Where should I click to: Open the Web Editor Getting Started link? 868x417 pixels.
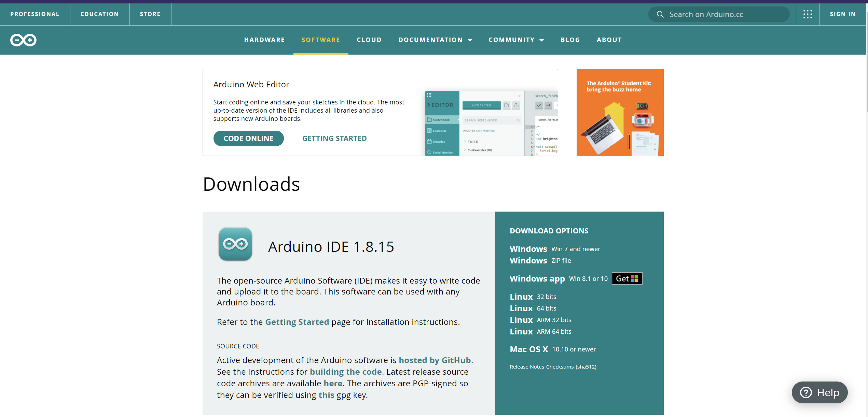334,139
